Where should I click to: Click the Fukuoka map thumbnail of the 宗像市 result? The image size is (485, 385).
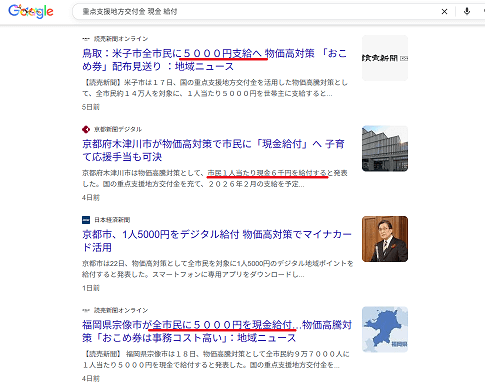(x=385, y=329)
